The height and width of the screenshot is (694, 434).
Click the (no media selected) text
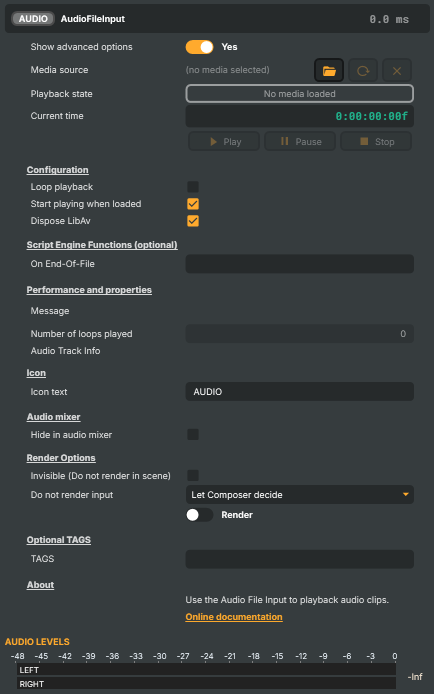tap(227, 70)
